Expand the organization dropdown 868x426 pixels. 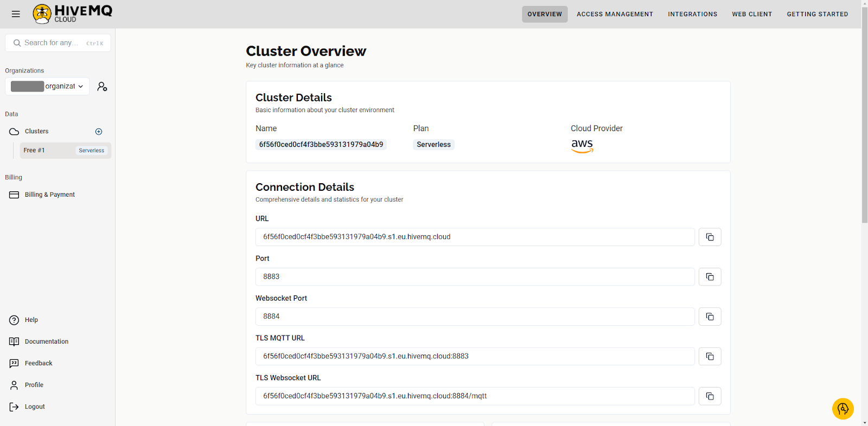[x=47, y=86]
